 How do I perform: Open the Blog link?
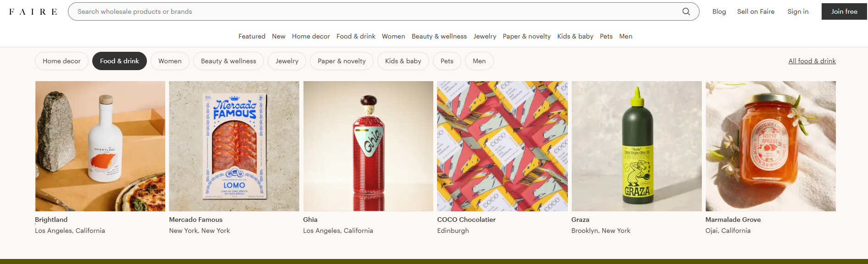[x=719, y=11]
